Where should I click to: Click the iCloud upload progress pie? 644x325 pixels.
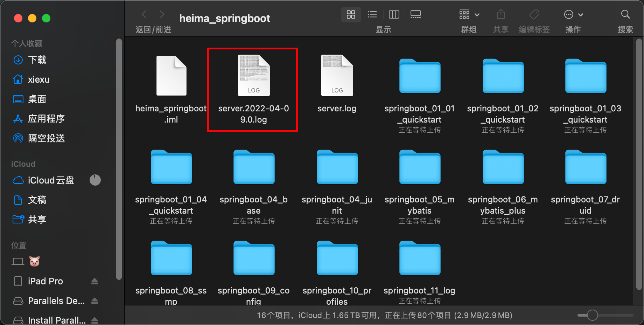point(95,180)
